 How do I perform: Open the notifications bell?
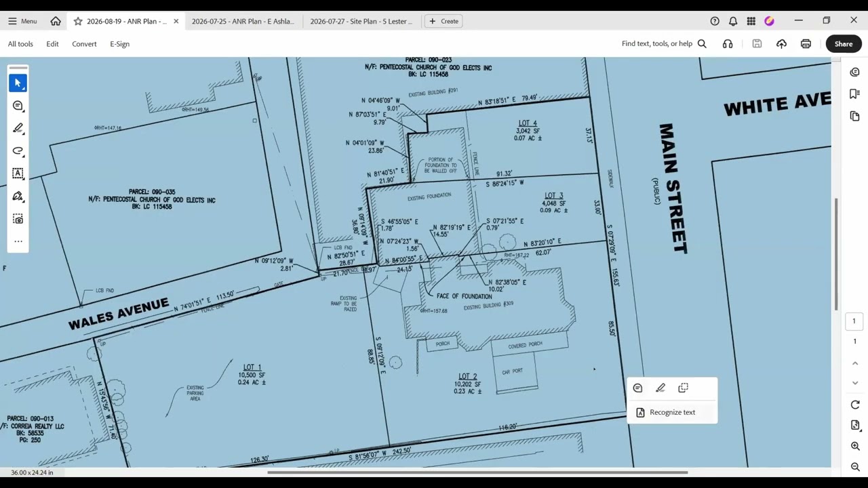click(x=733, y=21)
